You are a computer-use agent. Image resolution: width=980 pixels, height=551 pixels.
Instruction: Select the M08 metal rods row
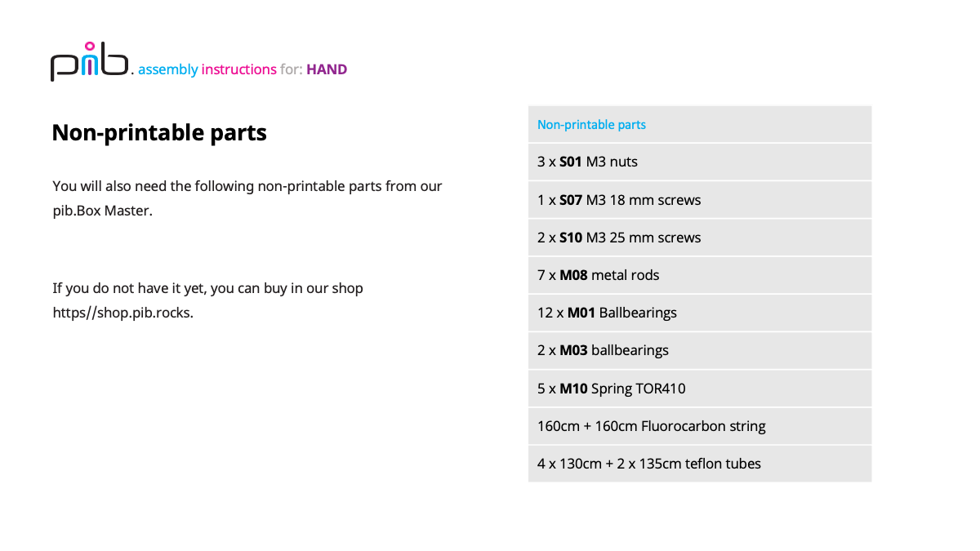click(699, 275)
